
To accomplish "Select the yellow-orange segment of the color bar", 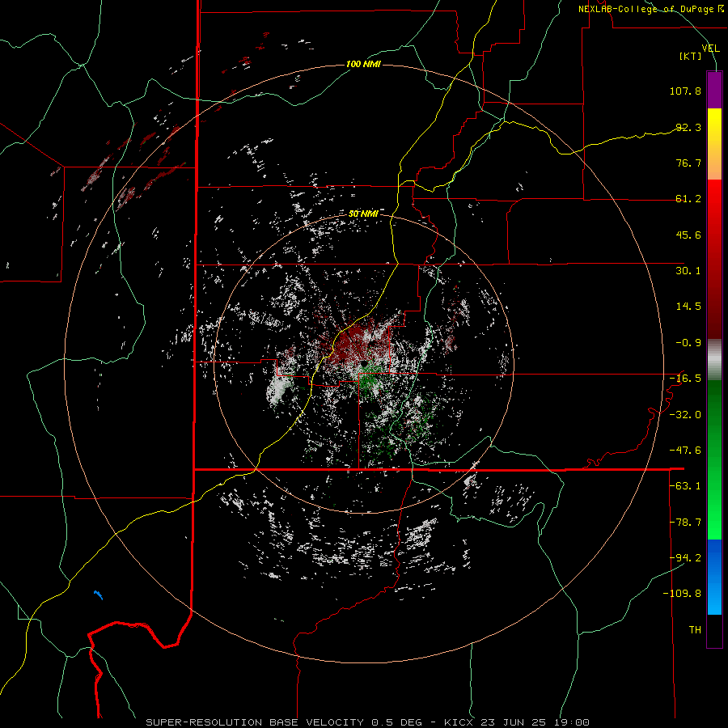I will point(714,144).
